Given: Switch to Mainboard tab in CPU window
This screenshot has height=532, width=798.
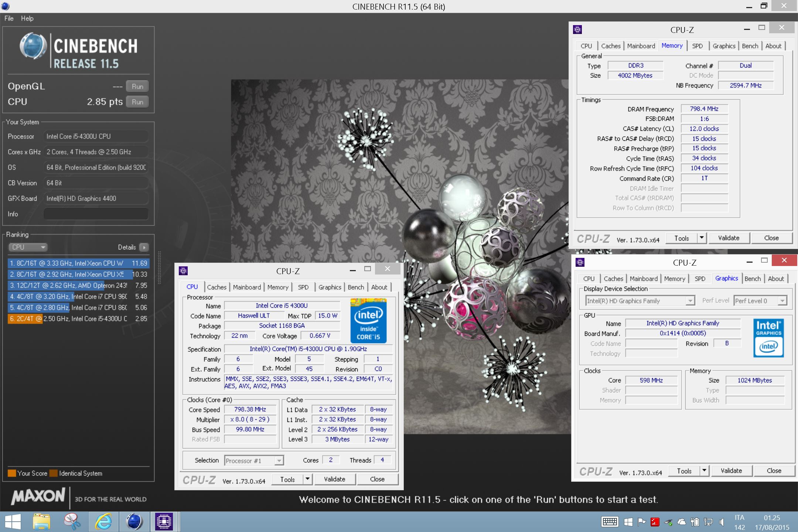Looking at the screenshot, I should [247, 287].
